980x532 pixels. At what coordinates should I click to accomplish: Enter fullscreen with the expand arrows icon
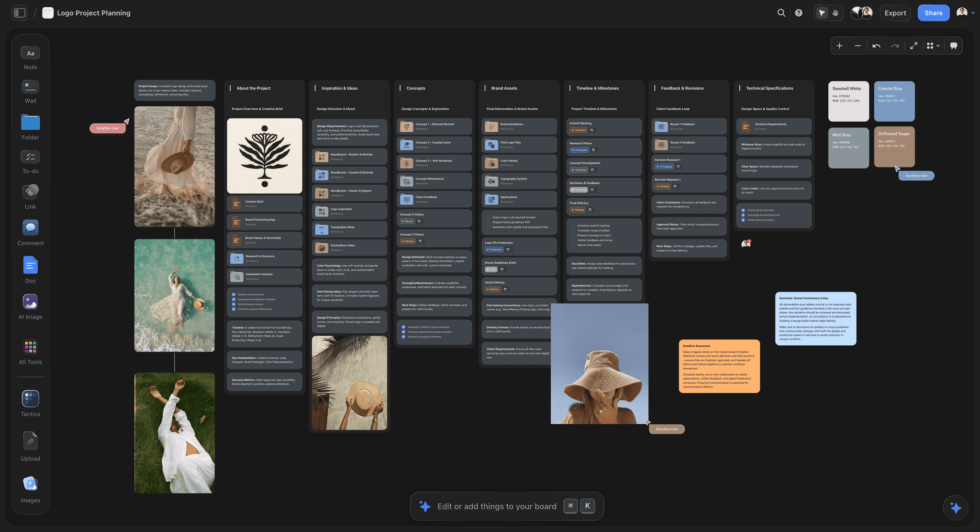click(913, 46)
